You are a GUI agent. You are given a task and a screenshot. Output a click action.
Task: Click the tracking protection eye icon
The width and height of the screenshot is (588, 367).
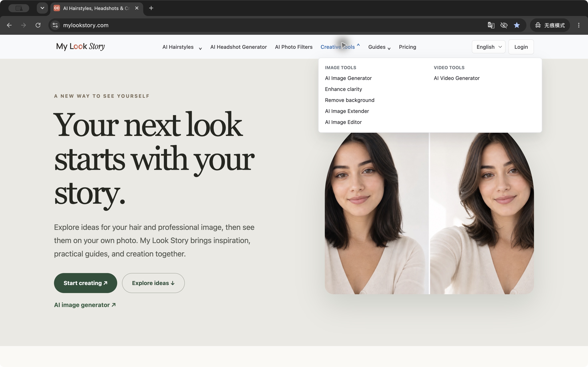click(x=504, y=25)
